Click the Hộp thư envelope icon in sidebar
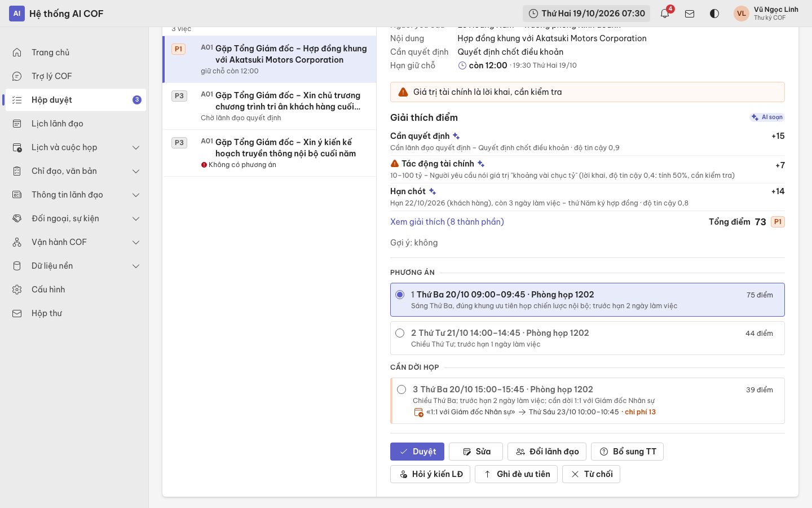The width and height of the screenshot is (812, 508). click(17, 313)
